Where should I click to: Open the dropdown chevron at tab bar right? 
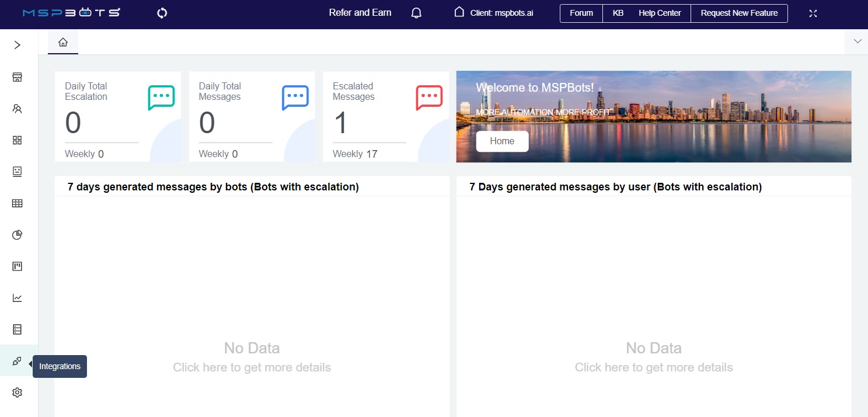(x=856, y=41)
